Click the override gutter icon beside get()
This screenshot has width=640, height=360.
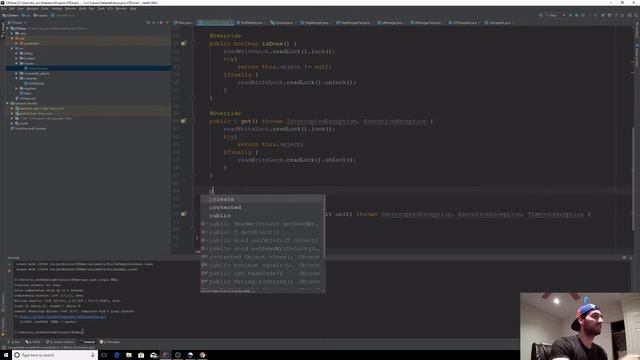click(x=183, y=121)
